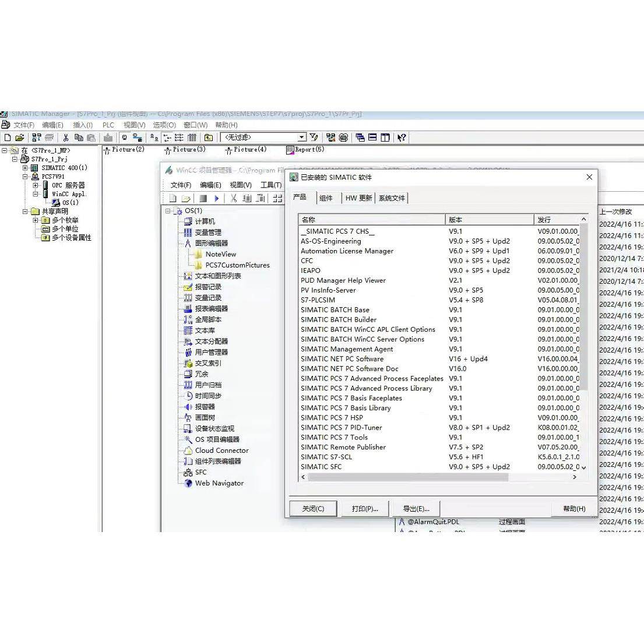644x644 pixels.
Task: Click the Accessible Nodes toolbar icon
Action: coord(37,138)
